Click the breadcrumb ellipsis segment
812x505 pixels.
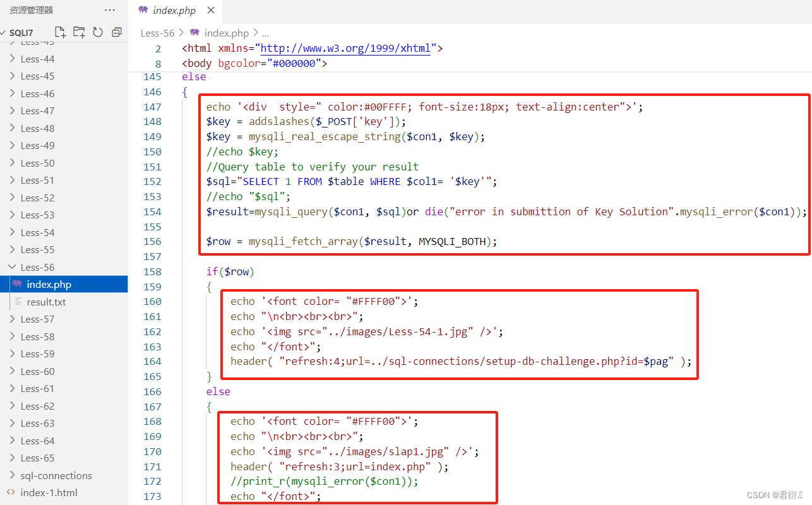[x=265, y=33]
